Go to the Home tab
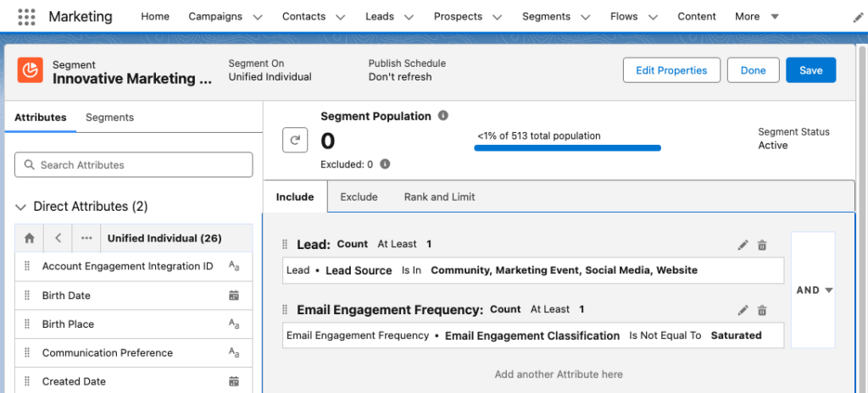The width and height of the screenshot is (868, 393). [155, 17]
